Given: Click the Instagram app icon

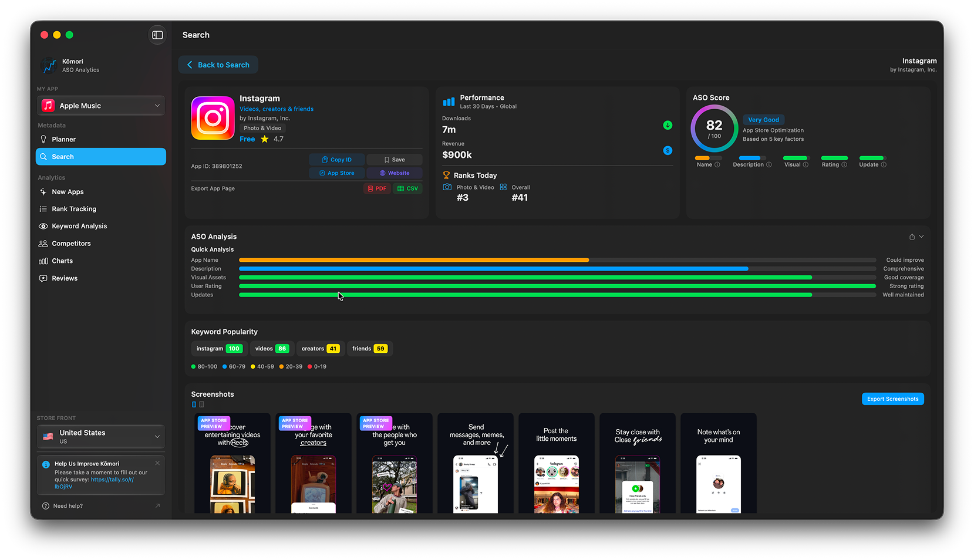Looking at the screenshot, I should 213,118.
